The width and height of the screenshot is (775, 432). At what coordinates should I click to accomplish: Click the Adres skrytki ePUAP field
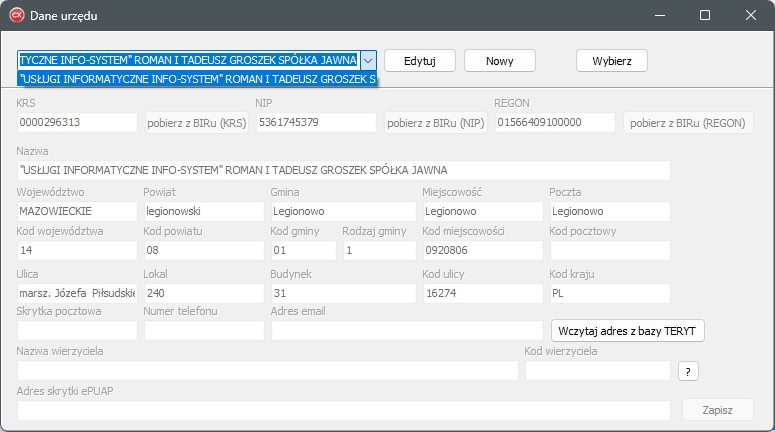coord(343,410)
